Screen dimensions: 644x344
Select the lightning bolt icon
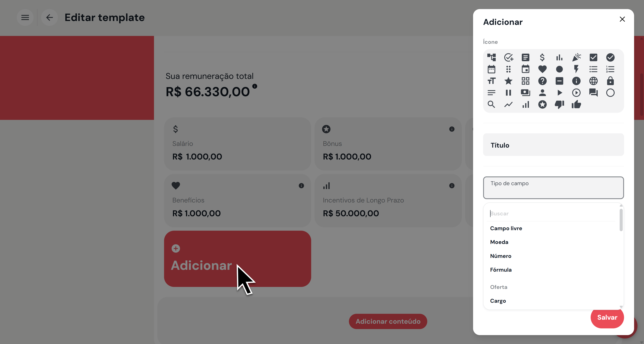pos(576,69)
